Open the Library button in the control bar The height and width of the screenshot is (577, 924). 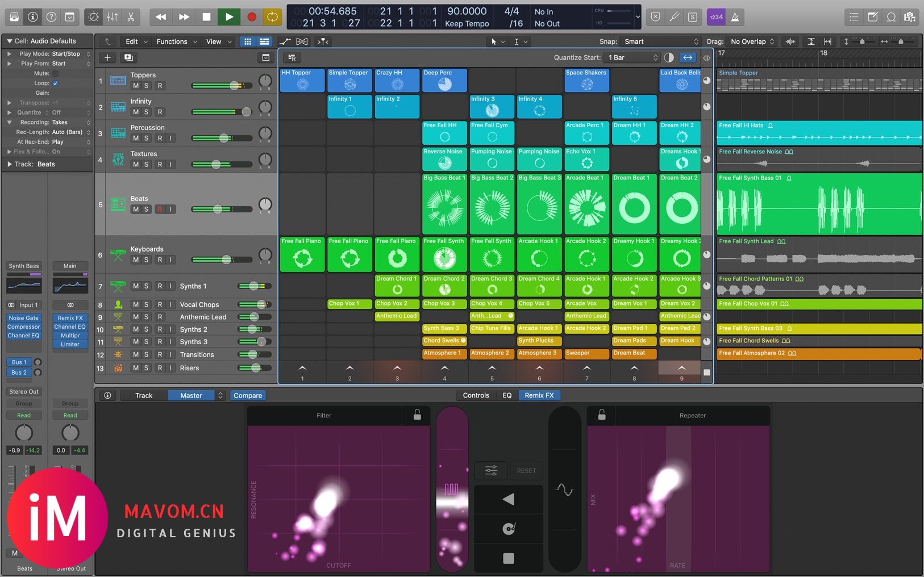(x=14, y=17)
